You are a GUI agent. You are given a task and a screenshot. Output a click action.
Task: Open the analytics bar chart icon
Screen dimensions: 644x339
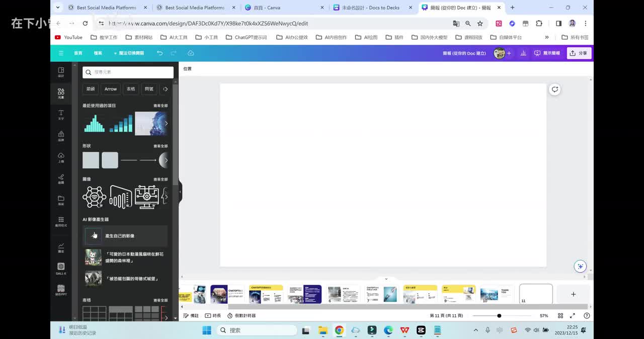click(523, 53)
